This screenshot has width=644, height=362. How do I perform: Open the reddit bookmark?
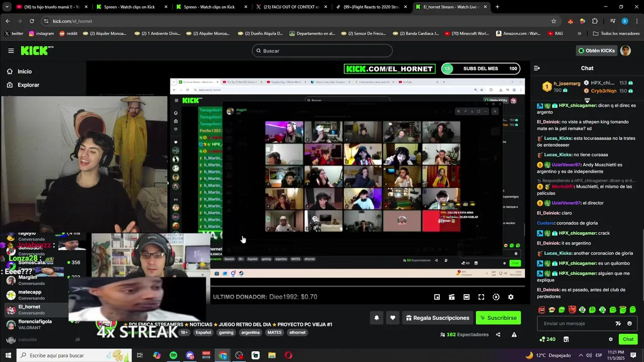[68, 34]
